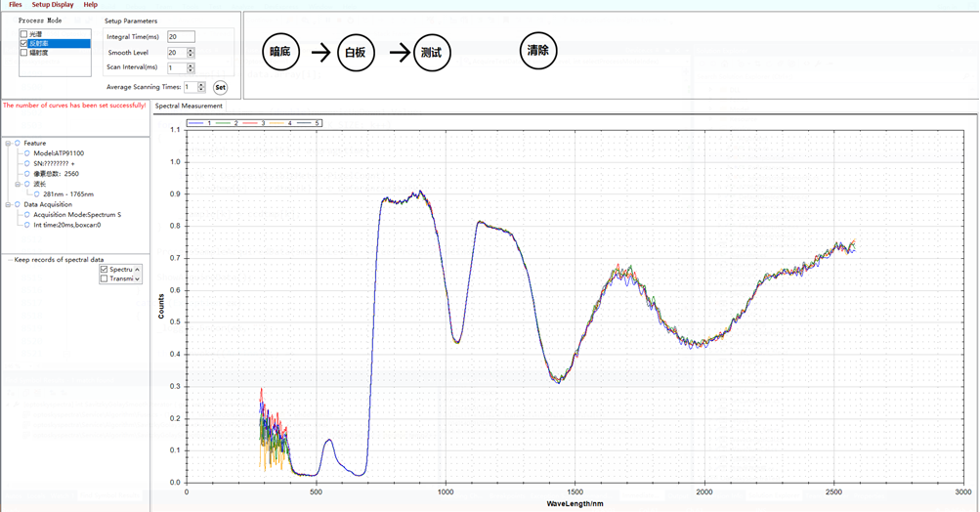Open the Setup Display menu

(53, 5)
